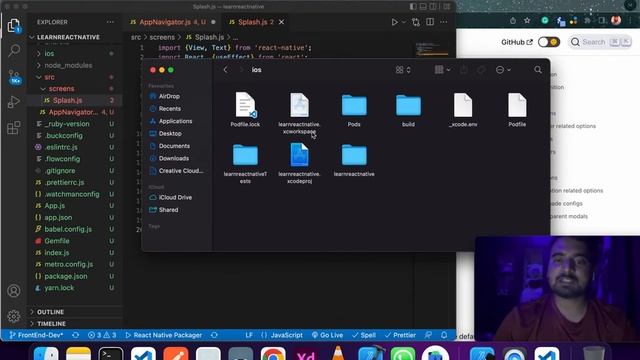Open the Source Control view icon
Viewport: 640px width, 360px height.
[14, 76]
